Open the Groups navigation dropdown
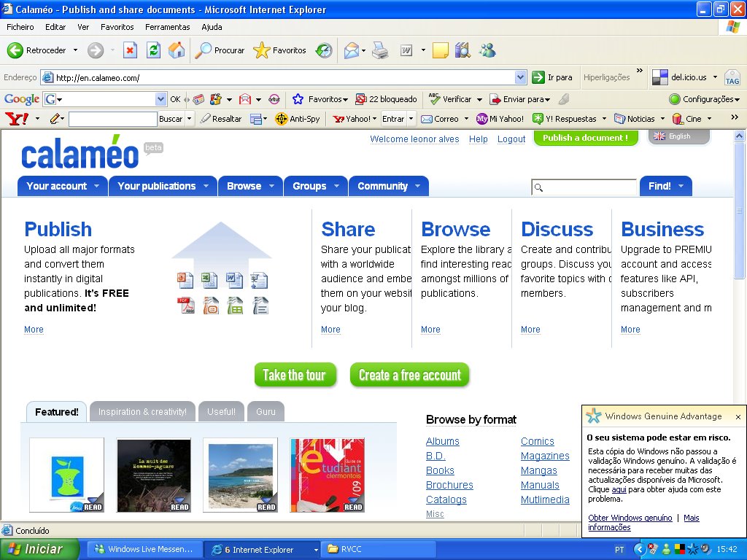This screenshot has height=560, width=747. [316, 186]
